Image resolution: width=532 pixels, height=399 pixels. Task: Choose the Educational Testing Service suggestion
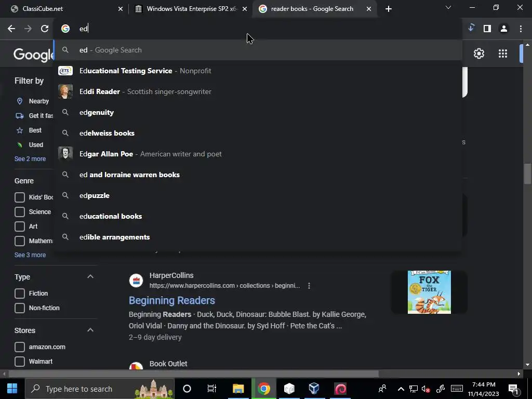click(x=258, y=71)
